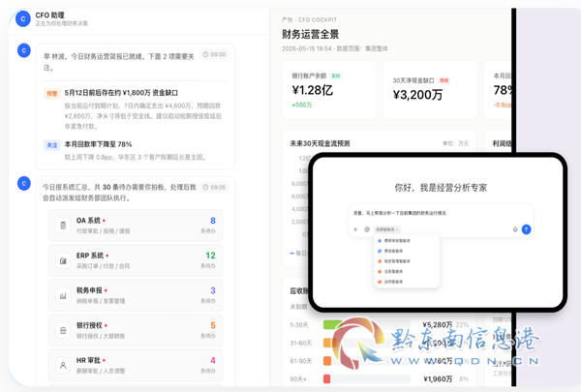Click the number 12 on the ERP 系统 card

click(210, 256)
